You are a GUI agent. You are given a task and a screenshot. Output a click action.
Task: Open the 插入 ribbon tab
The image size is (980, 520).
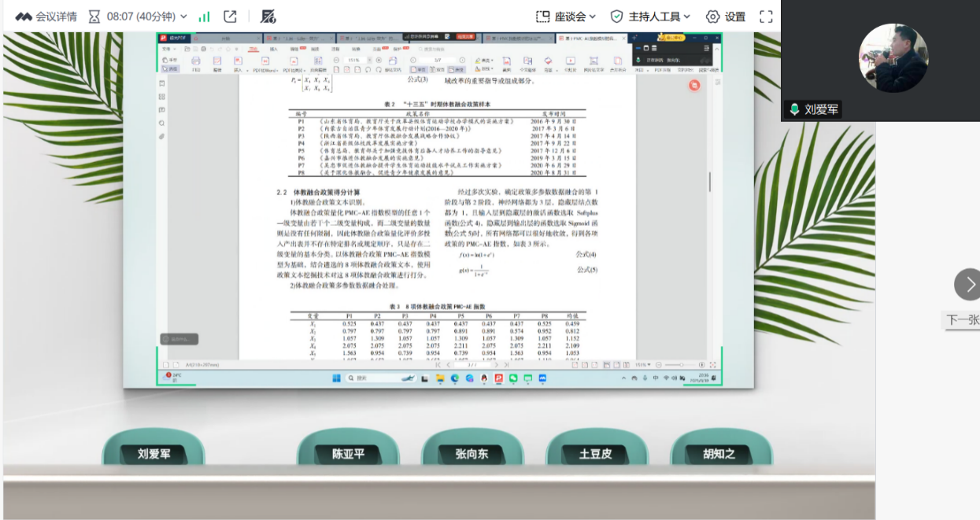(273, 49)
